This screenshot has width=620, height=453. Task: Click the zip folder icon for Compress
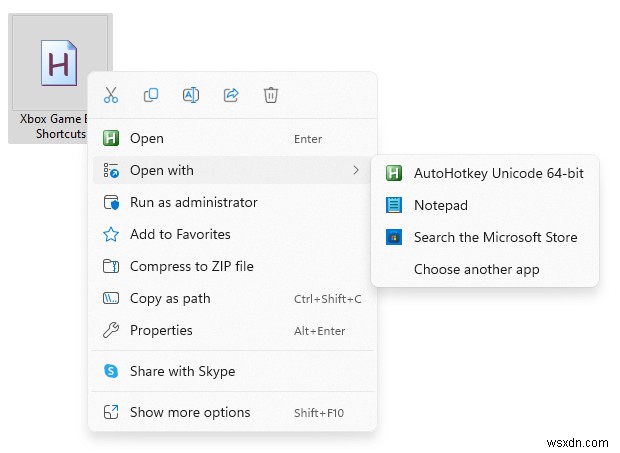111,266
